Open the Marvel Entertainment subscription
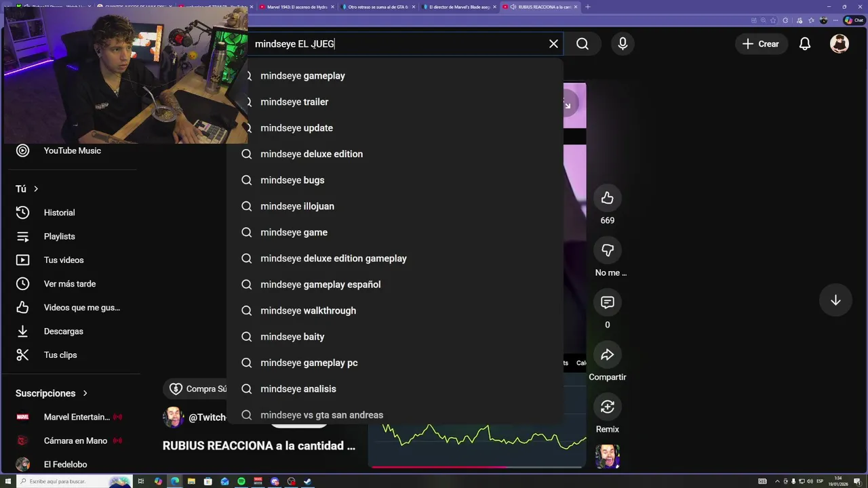868x488 pixels. point(71,417)
